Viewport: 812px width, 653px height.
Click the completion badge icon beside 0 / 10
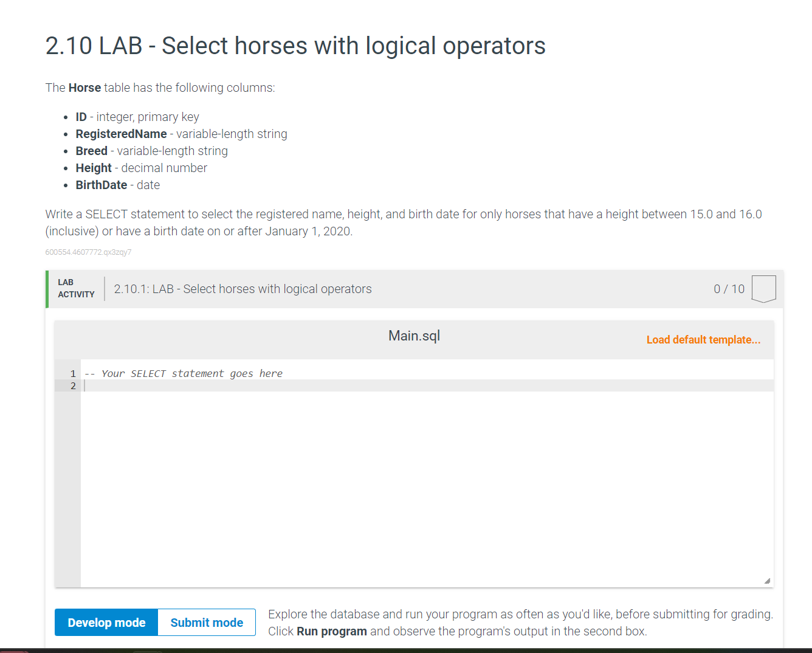tap(763, 289)
